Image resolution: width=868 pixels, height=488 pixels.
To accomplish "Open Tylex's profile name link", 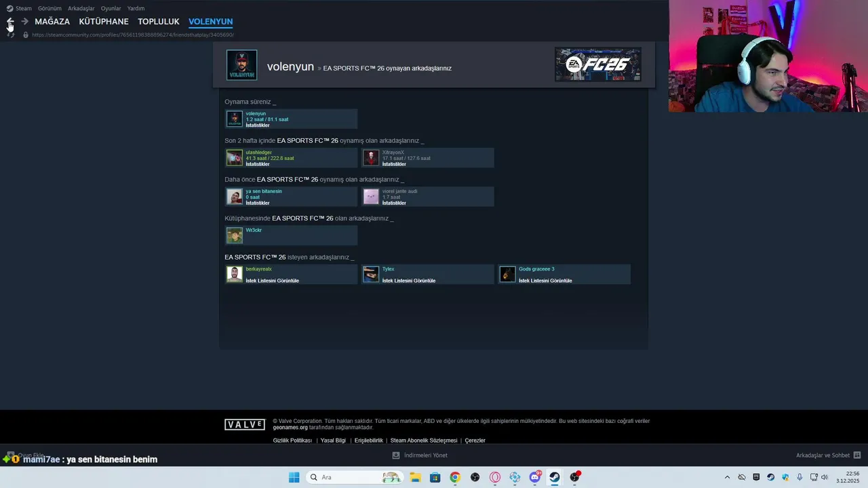I will pos(389,269).
